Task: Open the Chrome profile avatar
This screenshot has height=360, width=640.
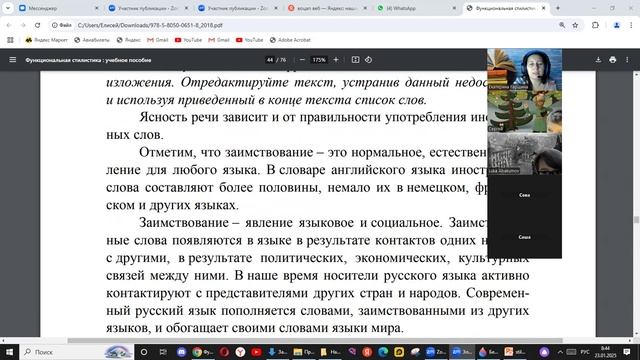Action: (x=617, y=25)
